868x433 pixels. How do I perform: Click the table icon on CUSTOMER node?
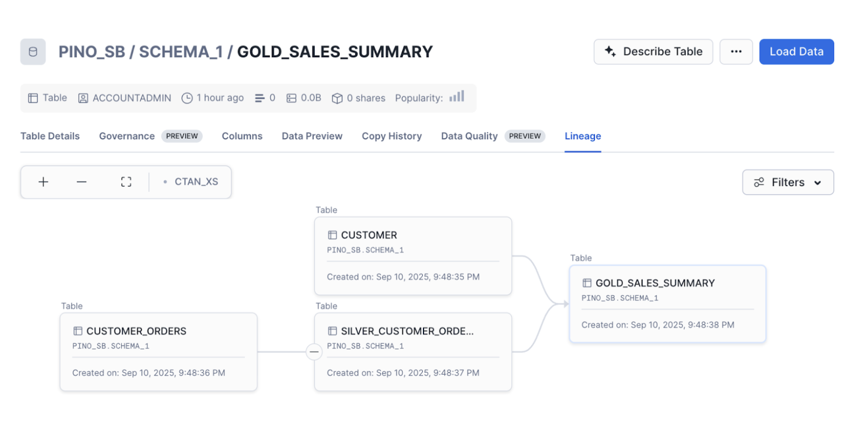(x=332, y=235)
